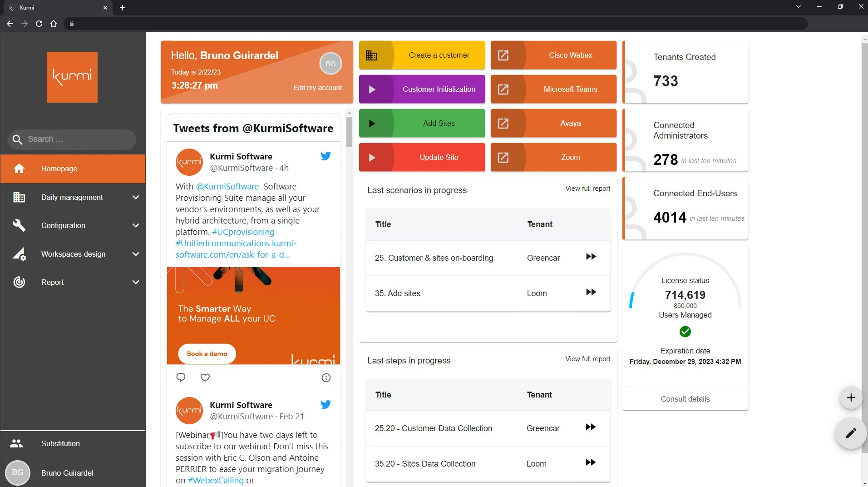Click the external link icon on the Avaya tile
The width and height of the screenshot is (868, 487).
click(503, 124)
